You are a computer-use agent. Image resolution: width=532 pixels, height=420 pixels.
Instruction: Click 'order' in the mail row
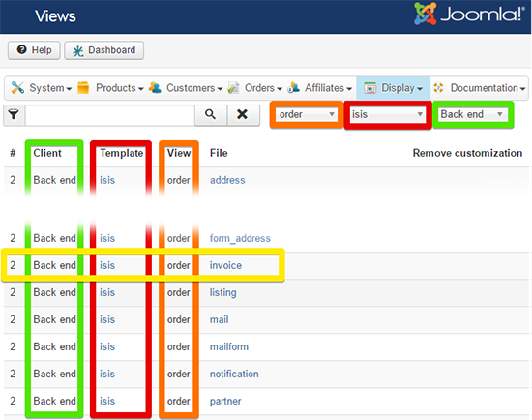click(x=179, y=319)
